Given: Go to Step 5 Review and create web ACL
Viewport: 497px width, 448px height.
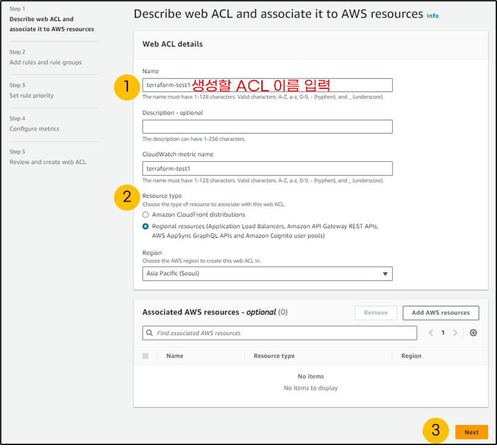Looking at the screenshot, I should pos(48,163).
